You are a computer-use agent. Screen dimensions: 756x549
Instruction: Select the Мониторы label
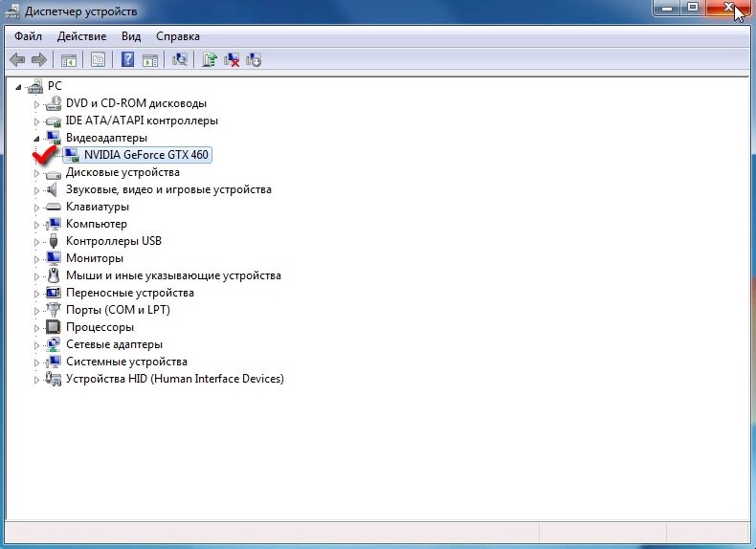(95, 258)
